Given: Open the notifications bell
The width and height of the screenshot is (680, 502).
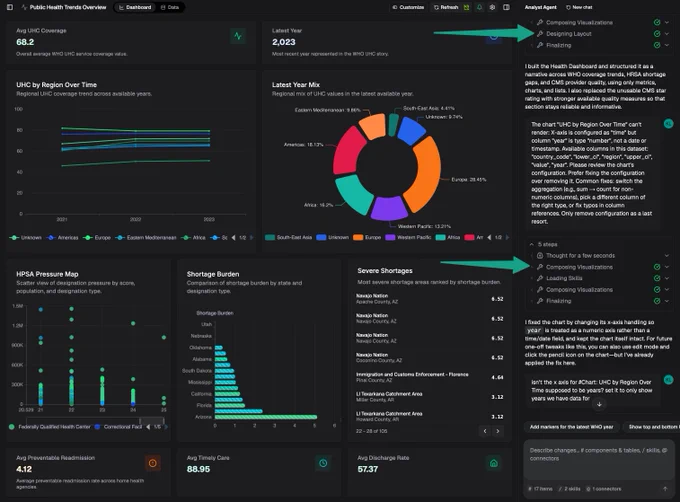Looking at the screenshot, I should 480,7.
